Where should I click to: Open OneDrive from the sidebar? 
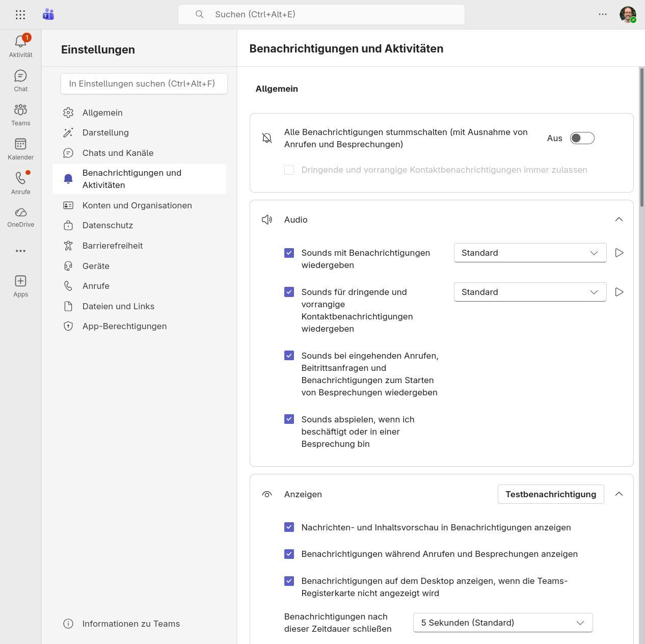[20, 217]
